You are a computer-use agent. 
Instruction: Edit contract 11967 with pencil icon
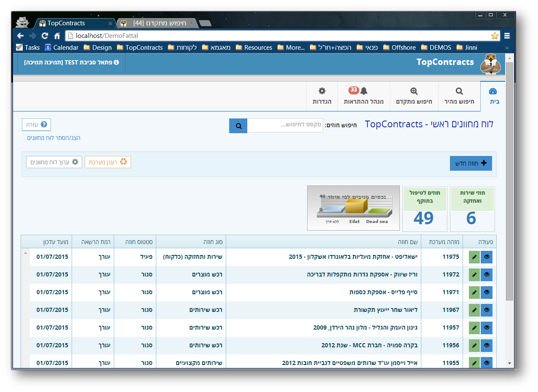tap(474, 310)
